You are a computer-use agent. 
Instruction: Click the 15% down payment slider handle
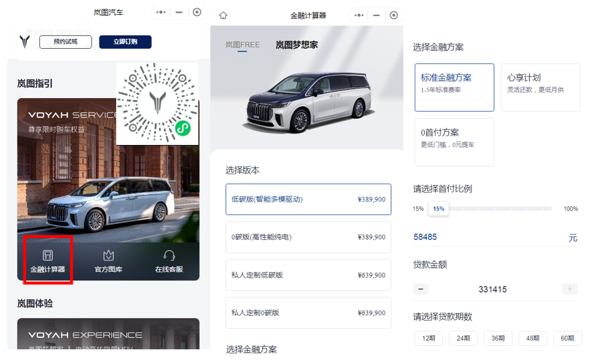pyautogui.click(x=438, y=209)
